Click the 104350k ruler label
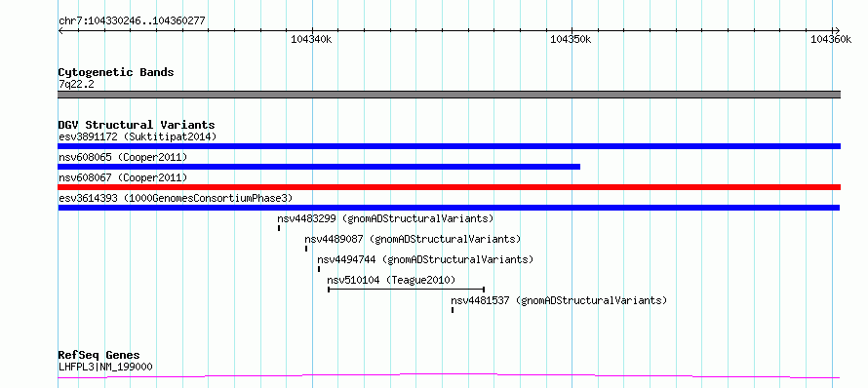This screenshot has width=868, height=388. coord(571,39)
